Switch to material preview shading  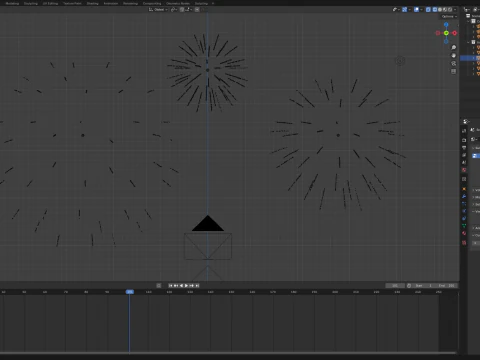(x=445, y=9)
